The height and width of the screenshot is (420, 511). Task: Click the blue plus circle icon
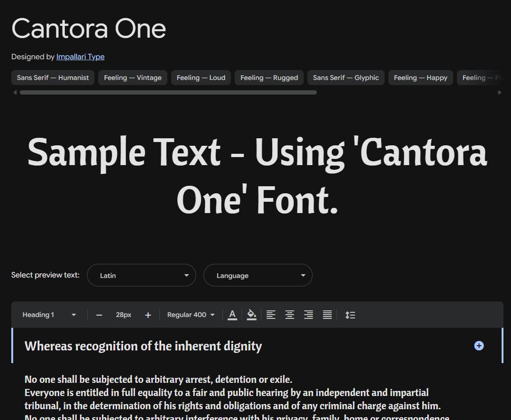point(479,346)
